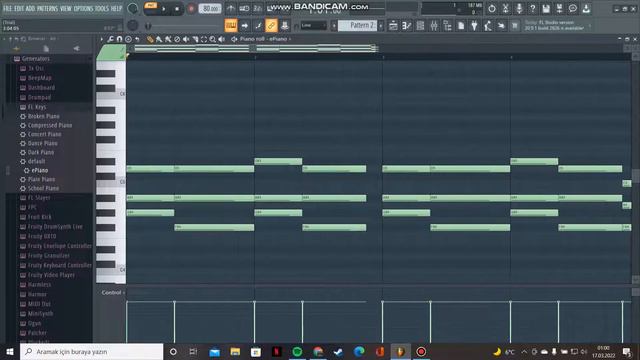640x360 pixels.
Task: Click the piano roll wrench tools icon
Action: (111, 39)
